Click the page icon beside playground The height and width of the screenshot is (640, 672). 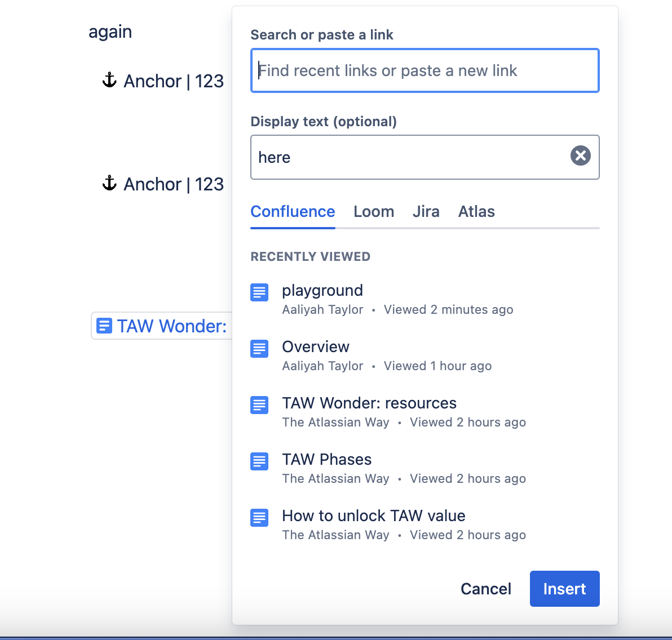click(x=259, y=292)
